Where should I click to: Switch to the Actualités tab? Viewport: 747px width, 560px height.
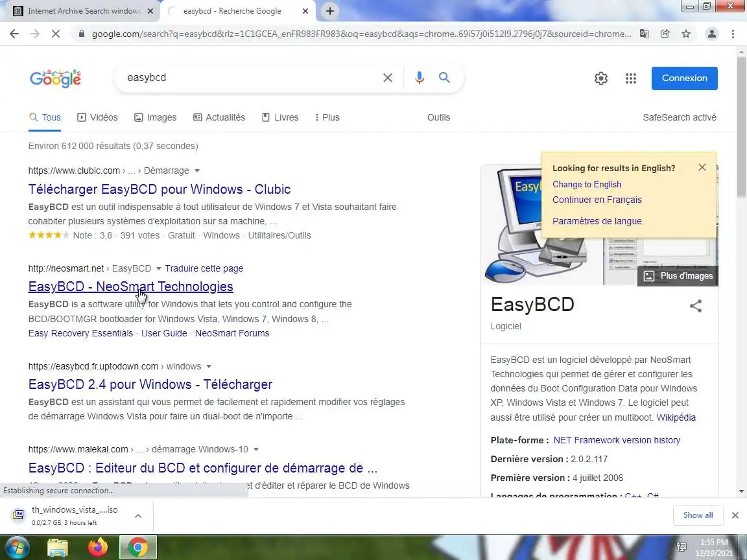click(219, 117)
